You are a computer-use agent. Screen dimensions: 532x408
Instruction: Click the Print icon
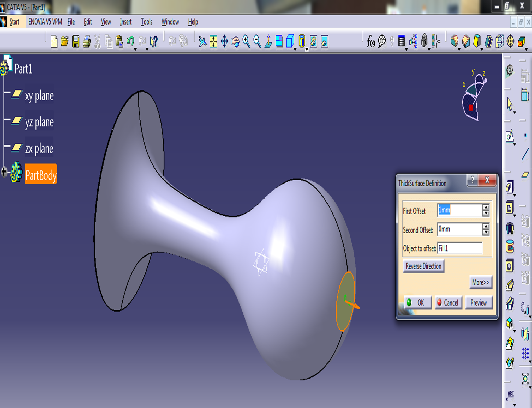click(x=87, y=42)
